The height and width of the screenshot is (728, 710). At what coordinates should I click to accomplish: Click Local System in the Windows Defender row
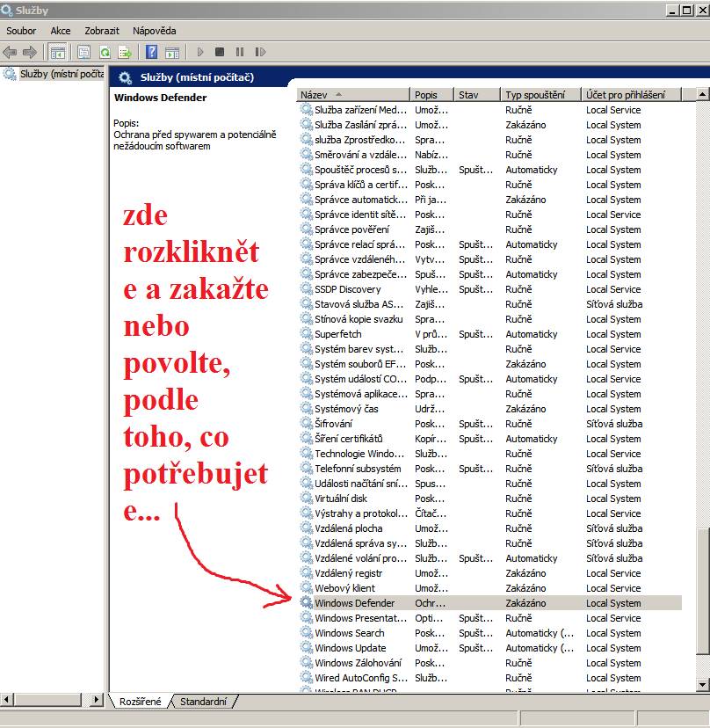tap(613, 602)
